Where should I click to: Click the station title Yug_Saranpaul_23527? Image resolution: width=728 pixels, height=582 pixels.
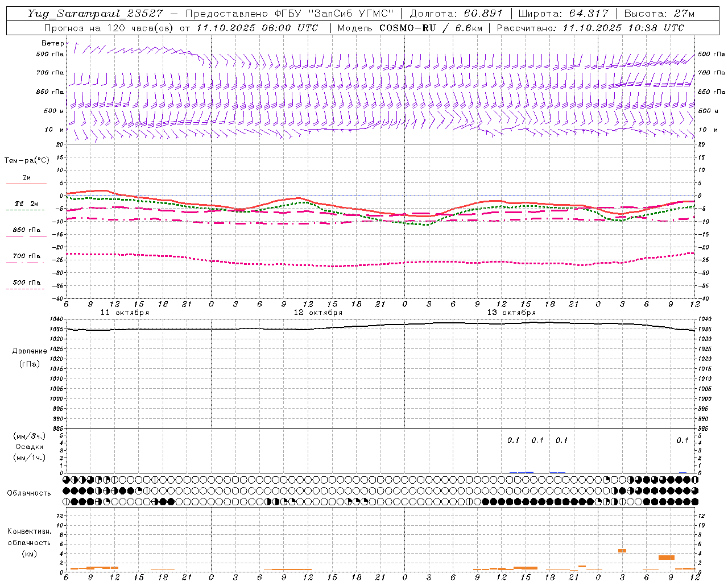pos(96,14)
